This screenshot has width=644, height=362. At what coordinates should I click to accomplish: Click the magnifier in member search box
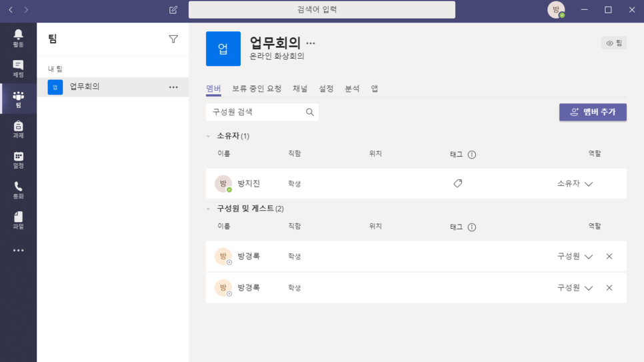click(310, 112)
